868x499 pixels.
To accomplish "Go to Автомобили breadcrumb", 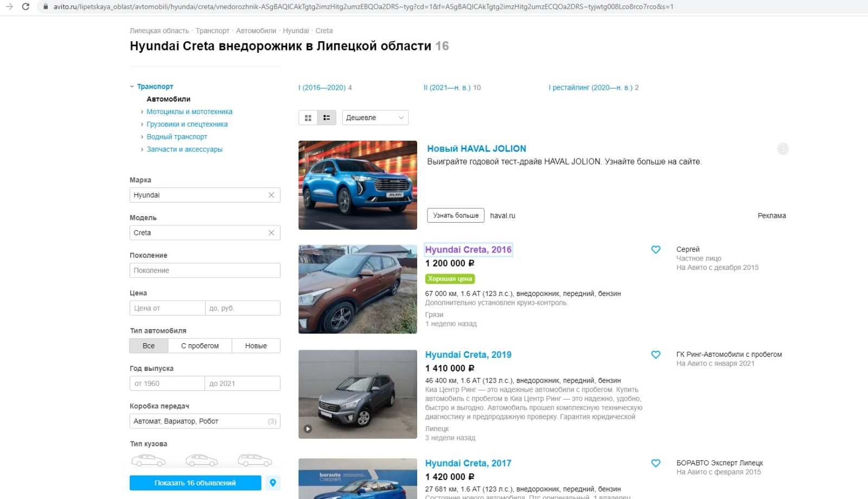I will pos(256,31).
